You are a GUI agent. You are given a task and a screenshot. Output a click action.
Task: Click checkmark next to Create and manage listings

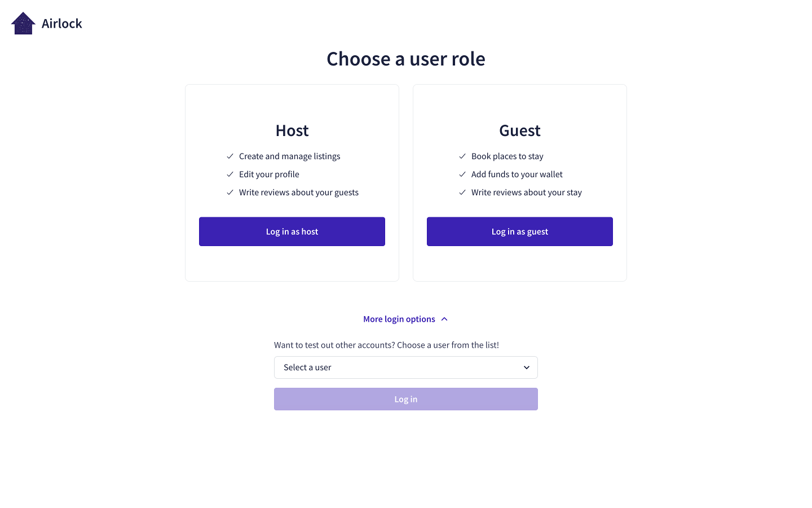click(230, 156)
